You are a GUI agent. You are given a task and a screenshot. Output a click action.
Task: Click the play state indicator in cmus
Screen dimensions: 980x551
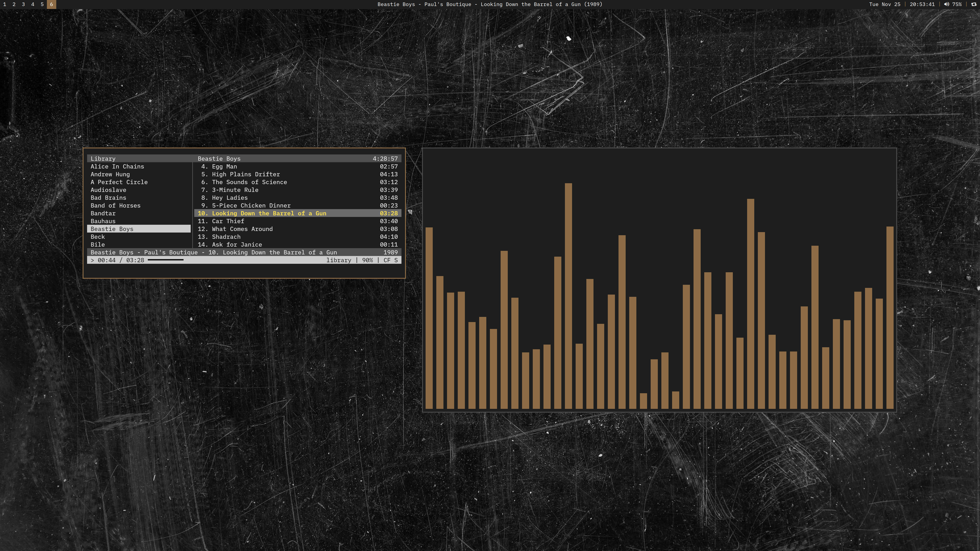point(92,260)
